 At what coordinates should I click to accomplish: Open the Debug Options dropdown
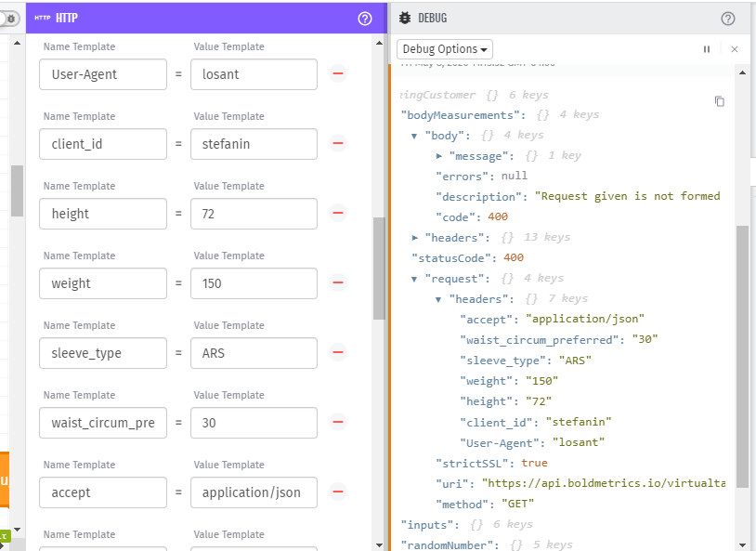[x=445, y=49]
